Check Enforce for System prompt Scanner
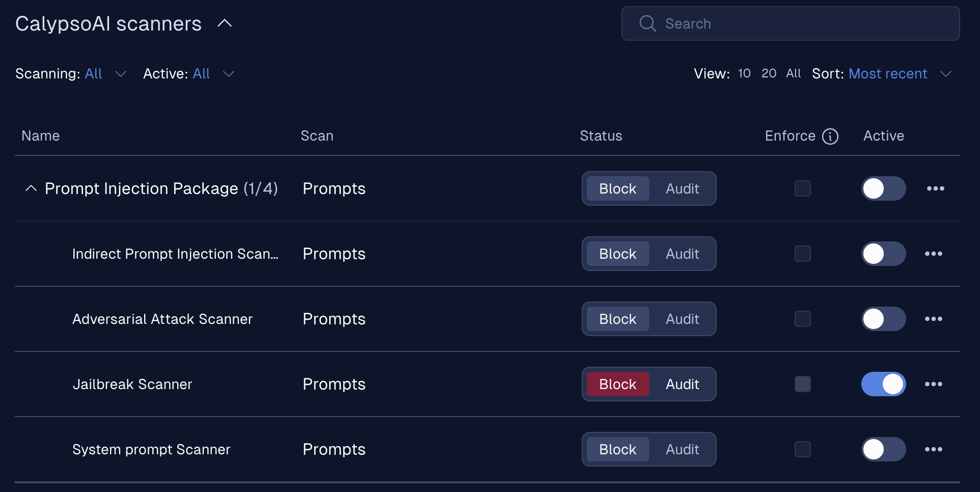Viewport: 980px width, 492px height. point(803,449)
